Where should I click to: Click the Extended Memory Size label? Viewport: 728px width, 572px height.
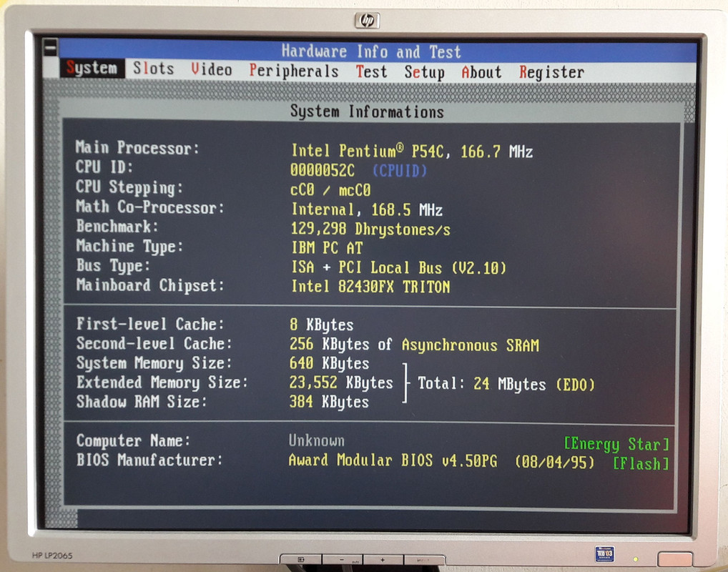coord(162,383)
